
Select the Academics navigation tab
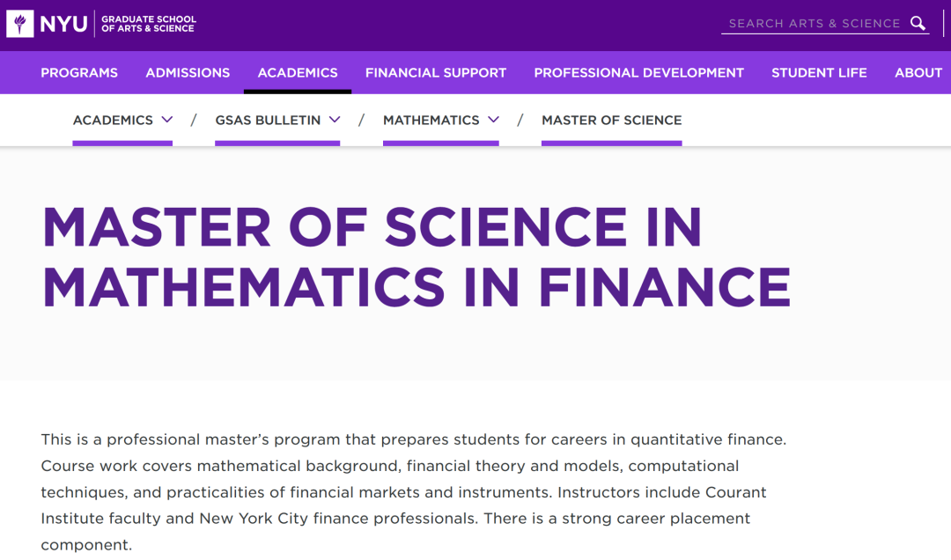coord(298,73)
